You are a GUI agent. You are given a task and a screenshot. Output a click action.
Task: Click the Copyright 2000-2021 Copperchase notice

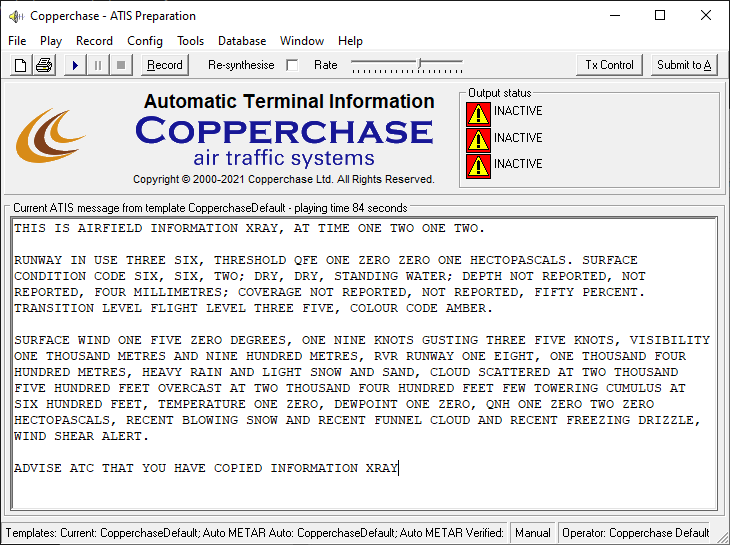(284, 179)
